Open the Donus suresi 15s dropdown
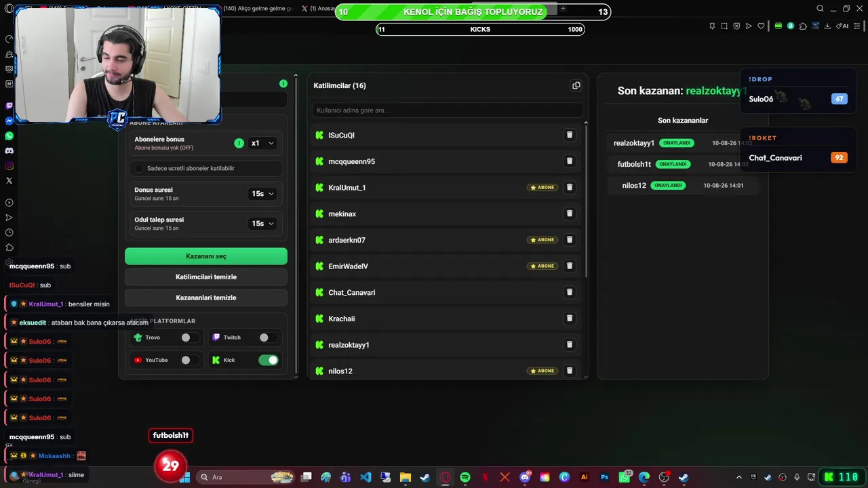This screenshot has width=868, height=488. (x=262, y=194)
